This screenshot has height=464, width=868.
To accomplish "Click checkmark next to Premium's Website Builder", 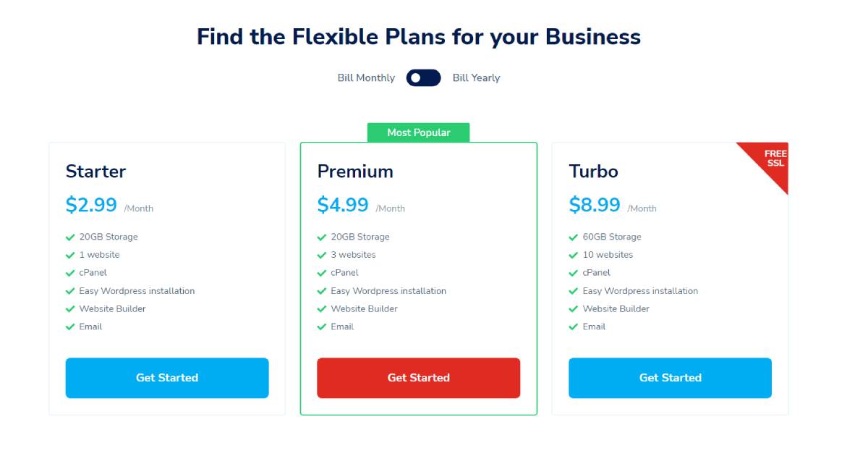I will pos(322,309).
